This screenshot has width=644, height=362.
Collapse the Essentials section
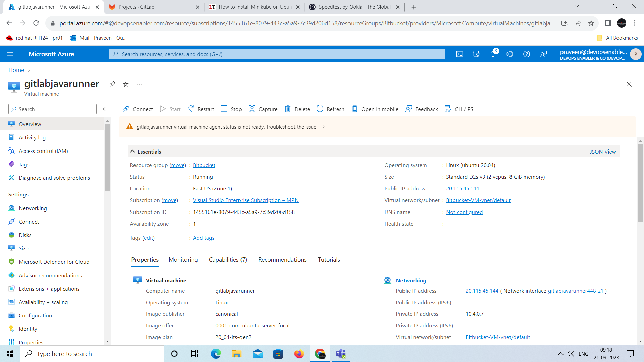click(x=132, y=152)
